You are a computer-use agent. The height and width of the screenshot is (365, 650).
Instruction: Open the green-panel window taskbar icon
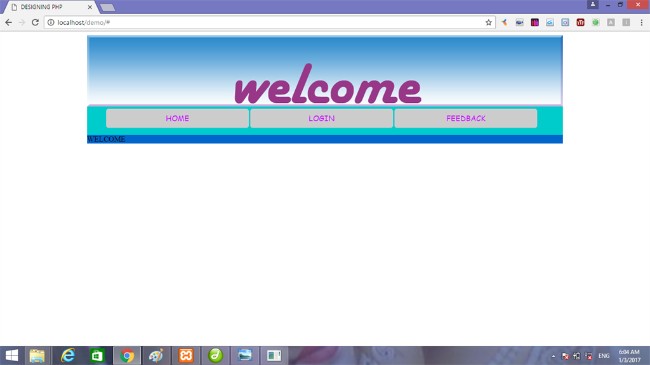tap(274, 355)
